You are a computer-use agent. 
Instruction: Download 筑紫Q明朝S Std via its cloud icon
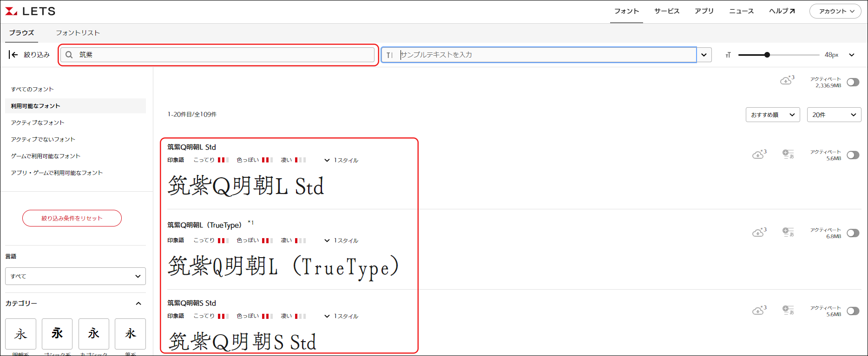759,310
